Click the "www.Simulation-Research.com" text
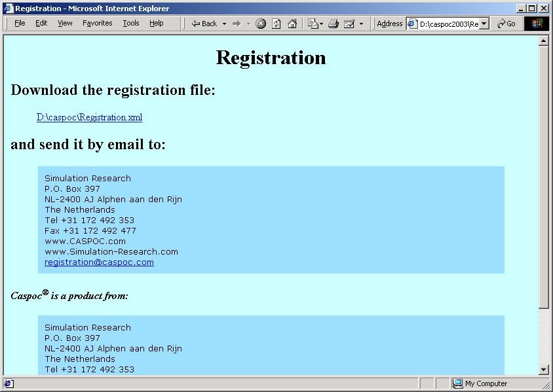Image resolution: width=553 pixels, height=392 pixels. point(111,251)
